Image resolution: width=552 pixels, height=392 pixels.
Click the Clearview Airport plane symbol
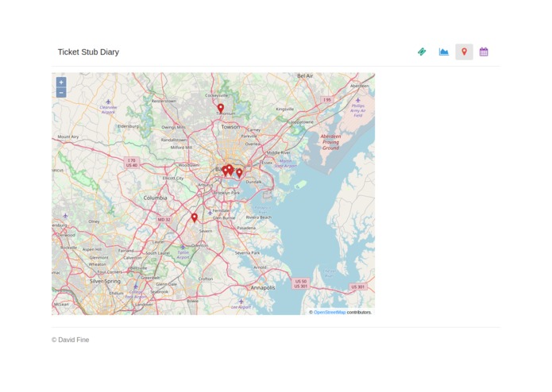point(109,102)
